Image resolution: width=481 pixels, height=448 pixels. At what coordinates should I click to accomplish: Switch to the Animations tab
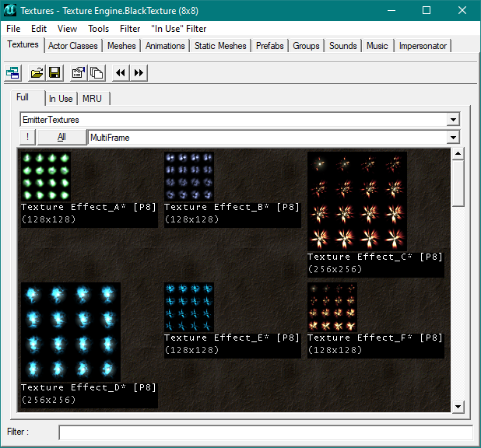click(165, 46)
